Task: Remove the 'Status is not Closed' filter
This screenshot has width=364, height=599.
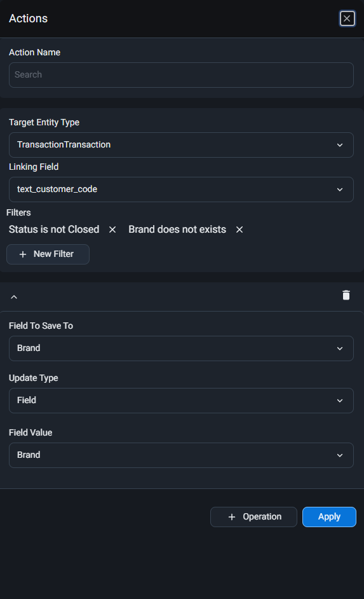Action: pyautogui.click(x=112, y=230)
